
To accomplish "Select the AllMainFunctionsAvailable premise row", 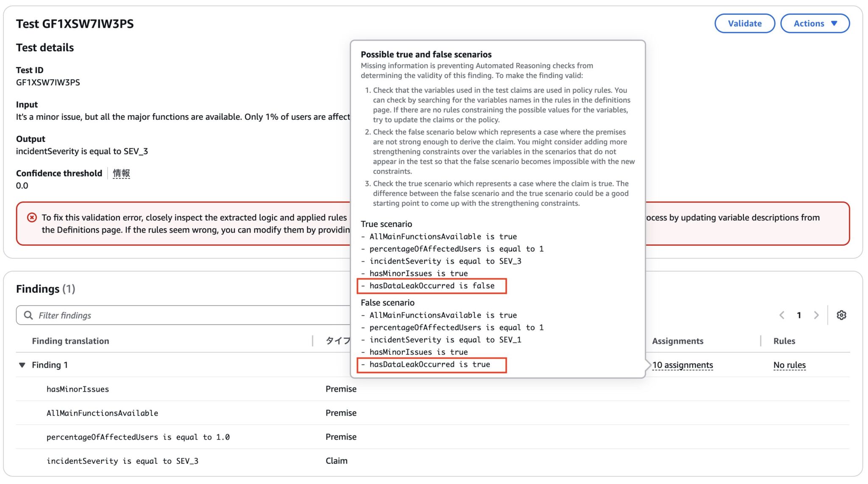I will (x=103, y=413).
